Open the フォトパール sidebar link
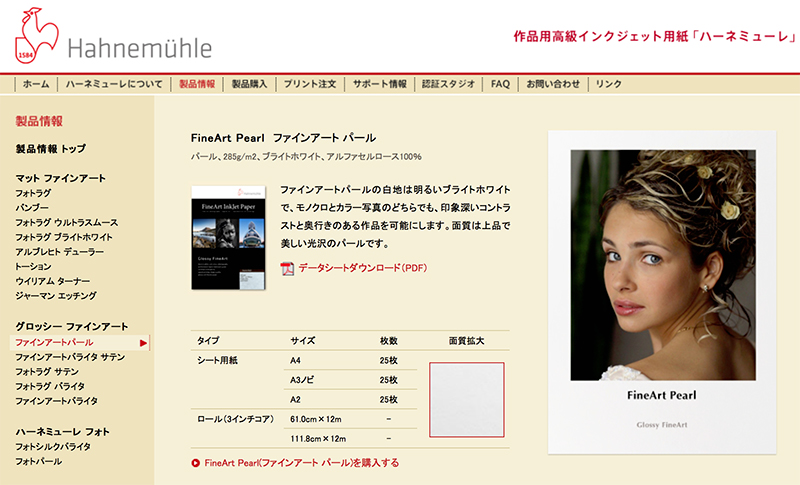The image size is (800, 485). point(38,462)
